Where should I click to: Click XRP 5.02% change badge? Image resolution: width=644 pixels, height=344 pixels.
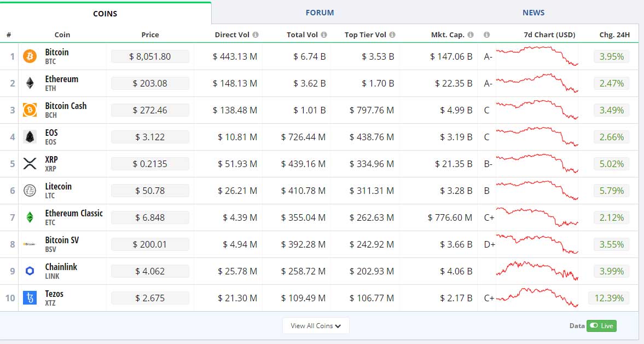pos(611,164)
